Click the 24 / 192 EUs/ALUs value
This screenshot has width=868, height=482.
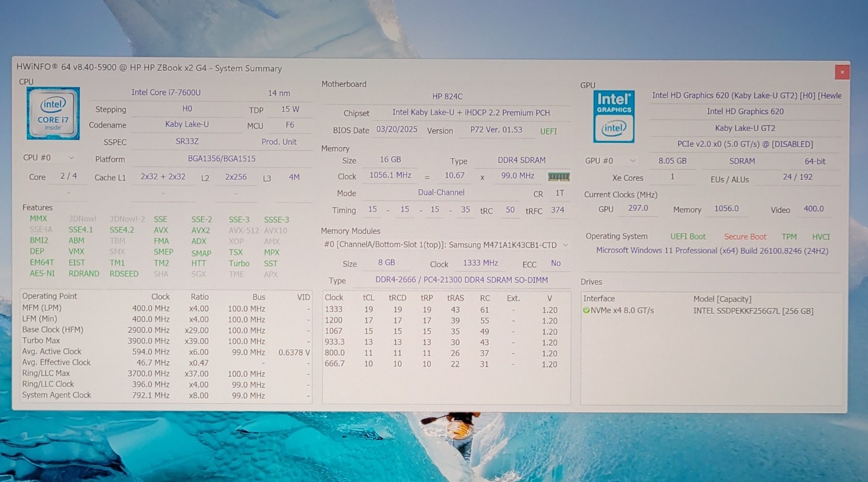click(797, 177)
